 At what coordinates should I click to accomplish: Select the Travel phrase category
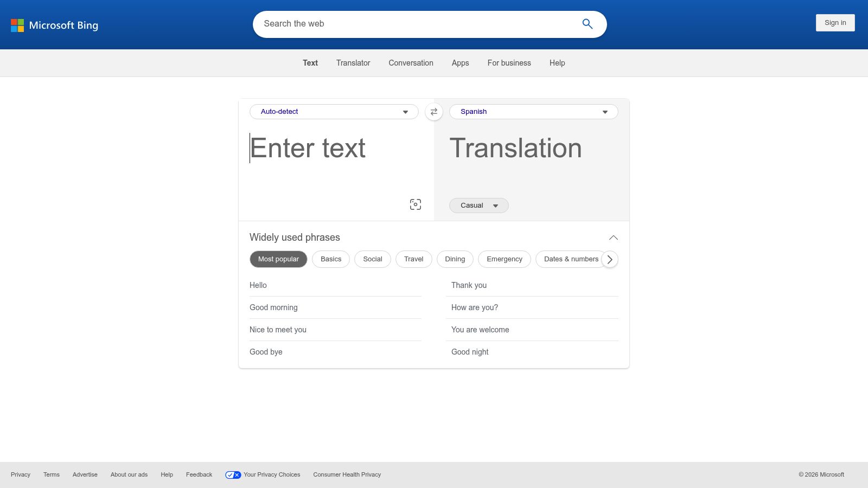tap(413, 259)
